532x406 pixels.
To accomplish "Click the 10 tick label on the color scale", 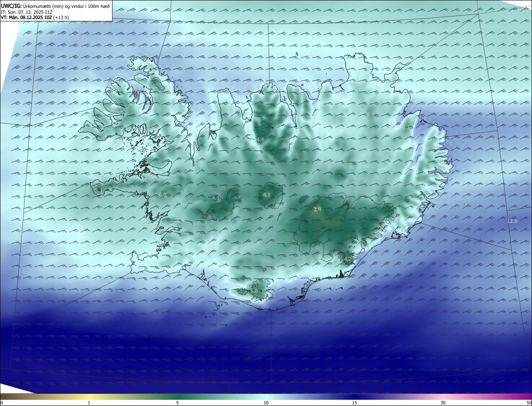I will tap(266, 403).
